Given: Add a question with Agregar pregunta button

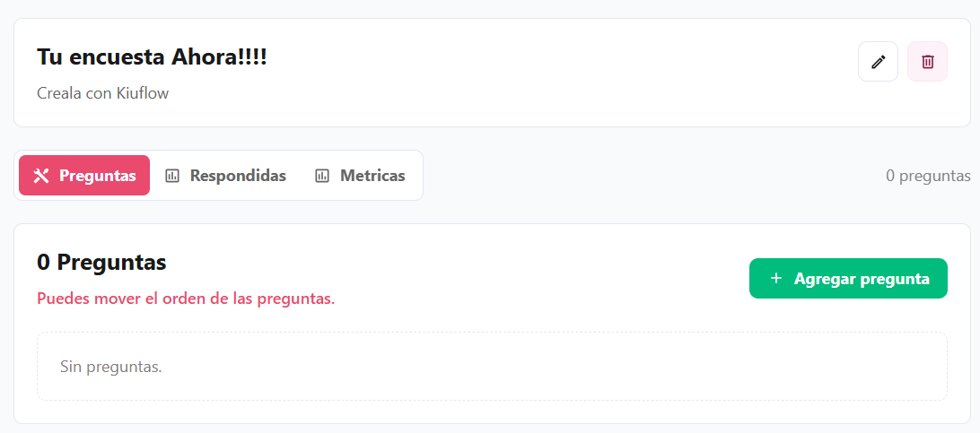Looking at the screenshot, I should pyautogui.click(x=848, y=278).
